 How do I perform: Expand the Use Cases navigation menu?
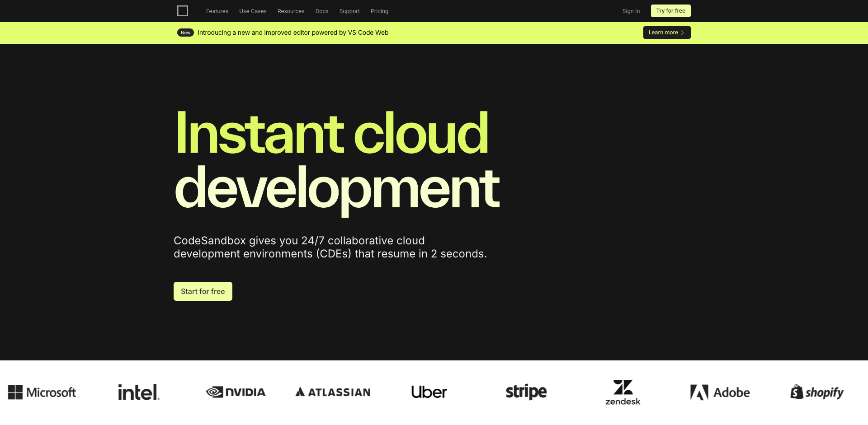[x=253, y=11]
